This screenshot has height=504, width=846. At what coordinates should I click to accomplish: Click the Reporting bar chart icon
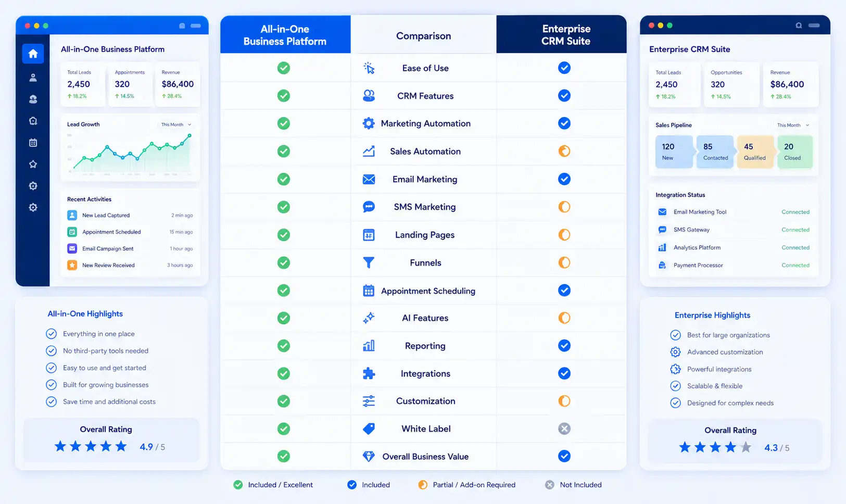[369, 346]
